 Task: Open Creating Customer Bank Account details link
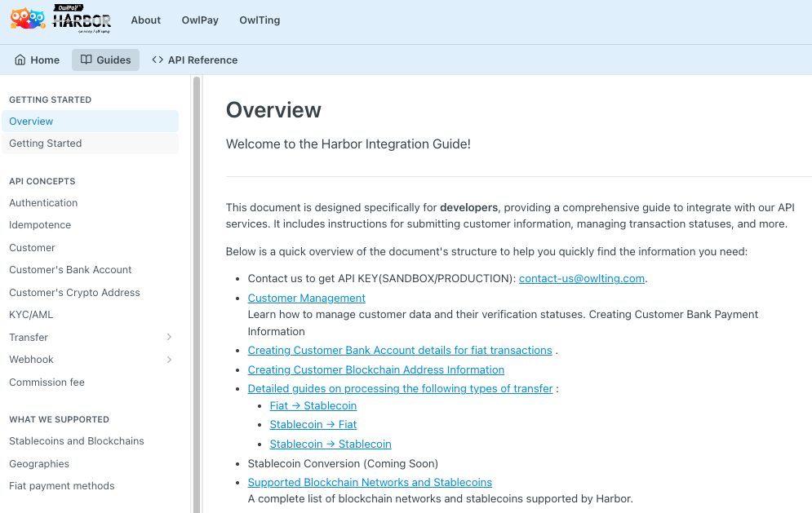[x=400, y=351]
